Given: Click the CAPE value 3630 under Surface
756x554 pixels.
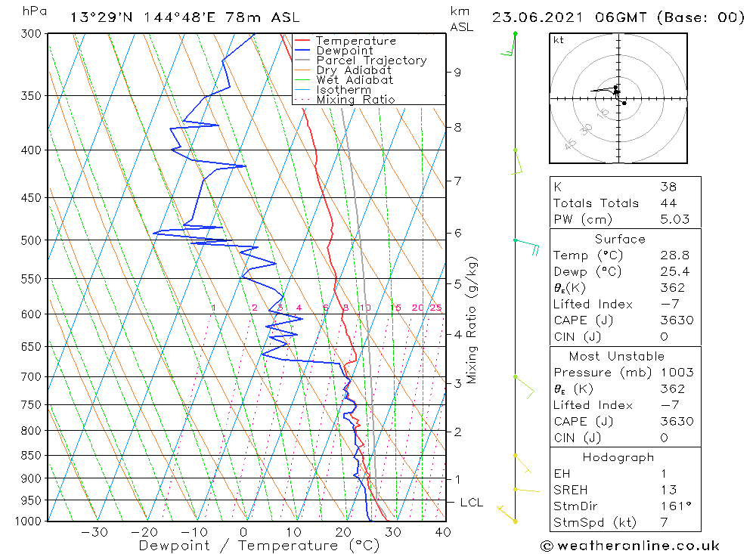Looking at the screenshot, I should [x=677, y=320].
